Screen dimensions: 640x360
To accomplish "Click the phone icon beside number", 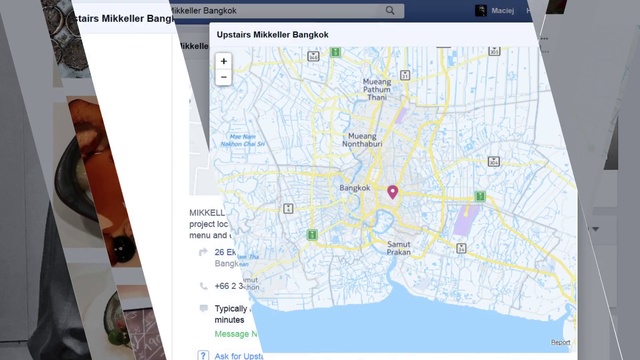I will [x=203, y=286].
